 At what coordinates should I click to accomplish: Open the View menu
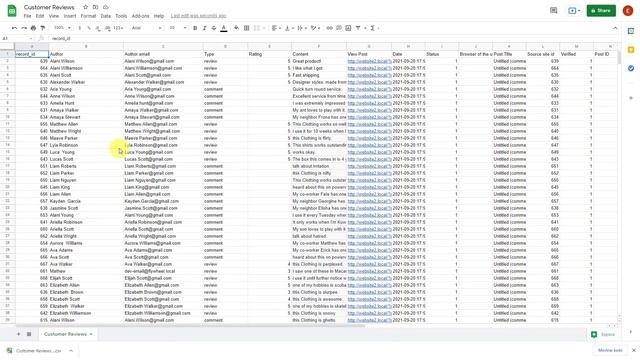[x=54, y=16]
